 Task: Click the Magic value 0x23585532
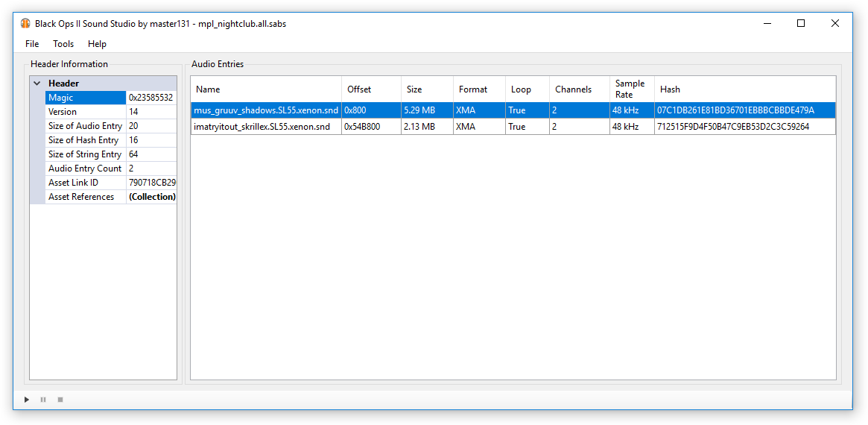[x=151, y=98]
